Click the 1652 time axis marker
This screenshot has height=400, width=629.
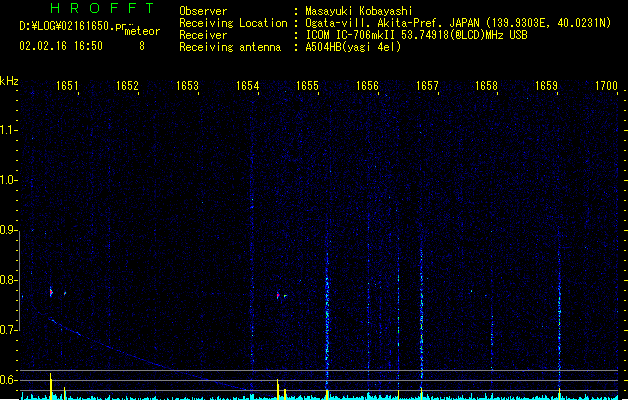[x=127, y=86]
